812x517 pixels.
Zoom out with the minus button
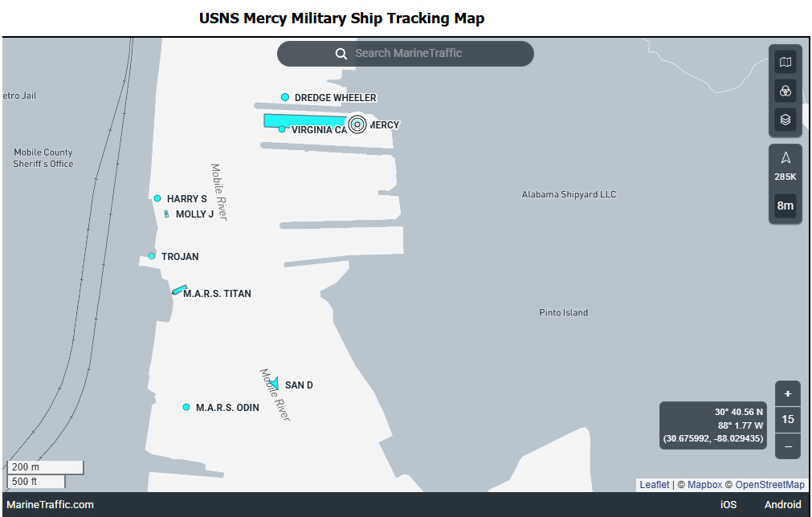point(788,446)
